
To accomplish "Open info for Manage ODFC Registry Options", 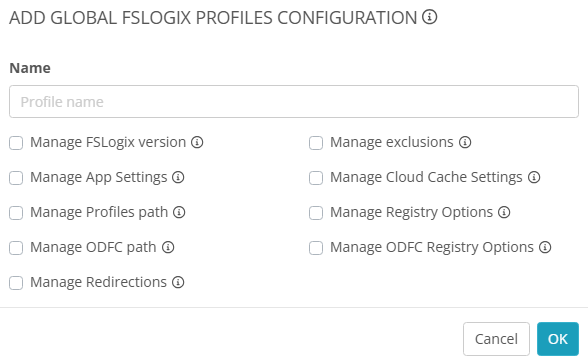I will [545, 247].
